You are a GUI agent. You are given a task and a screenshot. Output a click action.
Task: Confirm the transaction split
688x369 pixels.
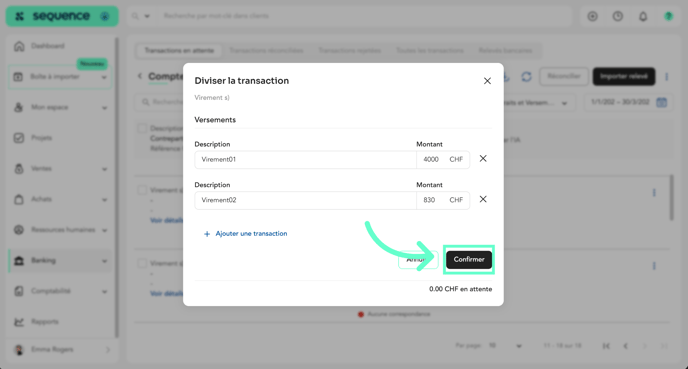469,259
